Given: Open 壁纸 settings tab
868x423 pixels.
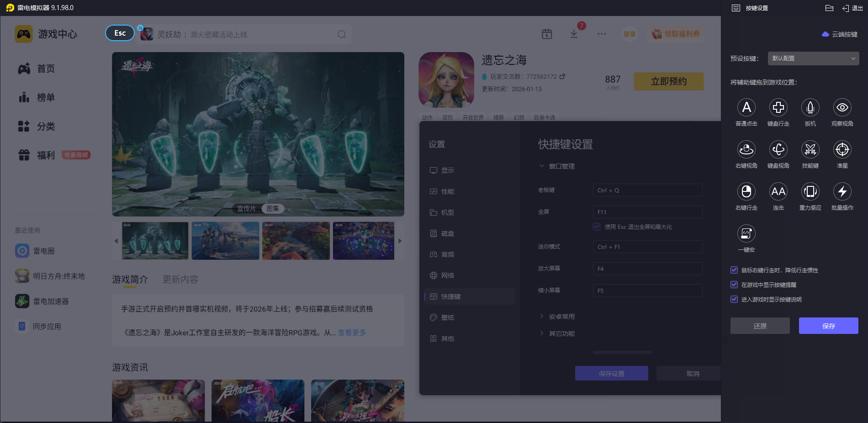Looking at the screenshot, I should coord(470,317).
